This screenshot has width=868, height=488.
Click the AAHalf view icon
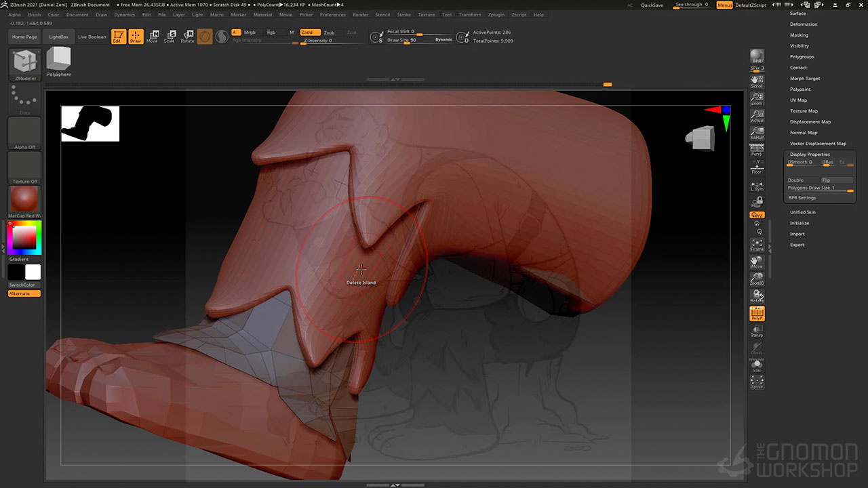757,133
